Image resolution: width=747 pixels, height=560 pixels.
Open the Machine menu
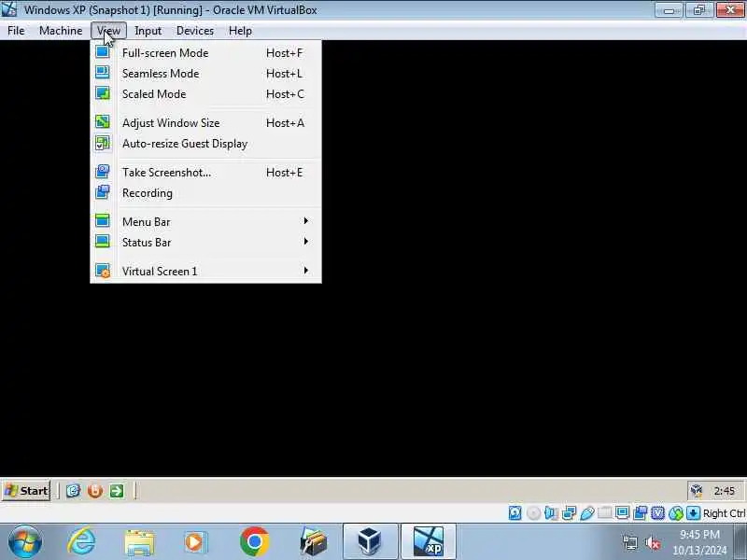coord(61,31)
